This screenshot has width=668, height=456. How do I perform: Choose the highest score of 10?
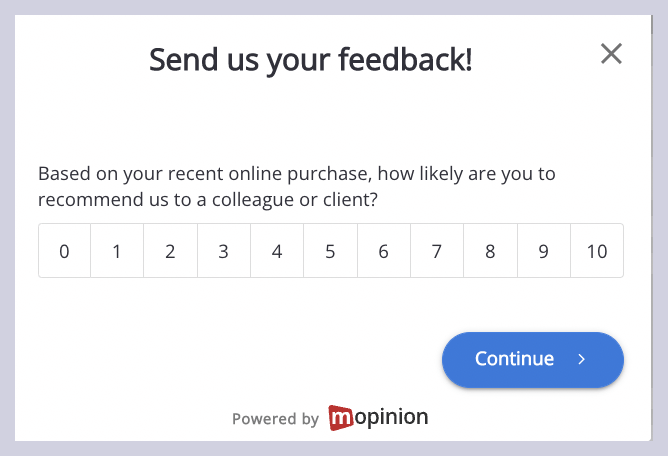597,251
